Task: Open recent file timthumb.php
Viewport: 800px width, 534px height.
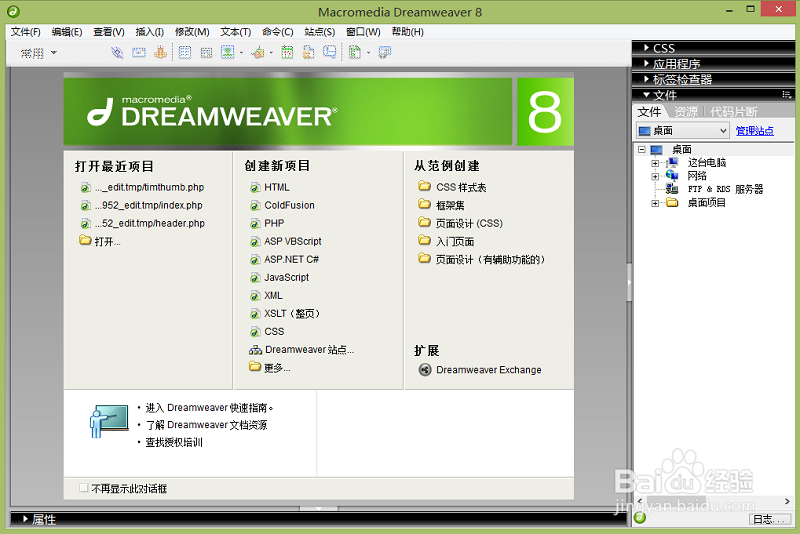Action: coord(149,187)
